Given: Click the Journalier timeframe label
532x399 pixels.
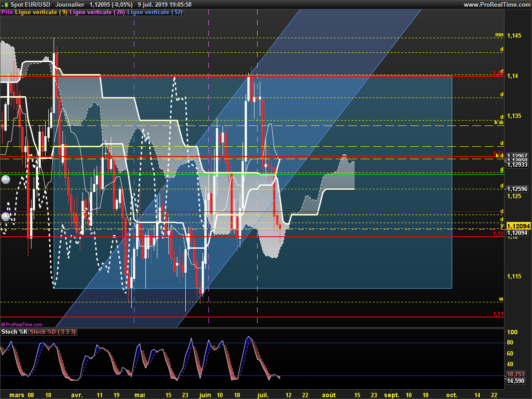Looking at the screenshot, I should click(x=70, y=4).
